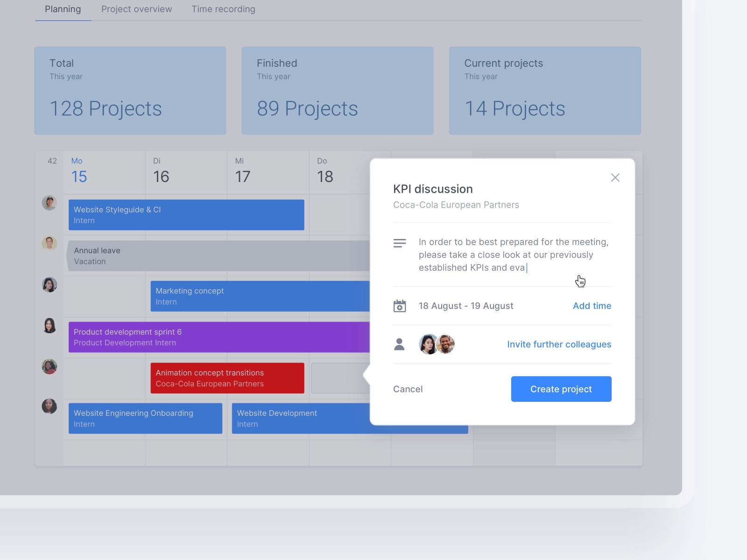Switch to the Planning tab
This screenshot has height=560, width=747.
[x=63, y=9]
